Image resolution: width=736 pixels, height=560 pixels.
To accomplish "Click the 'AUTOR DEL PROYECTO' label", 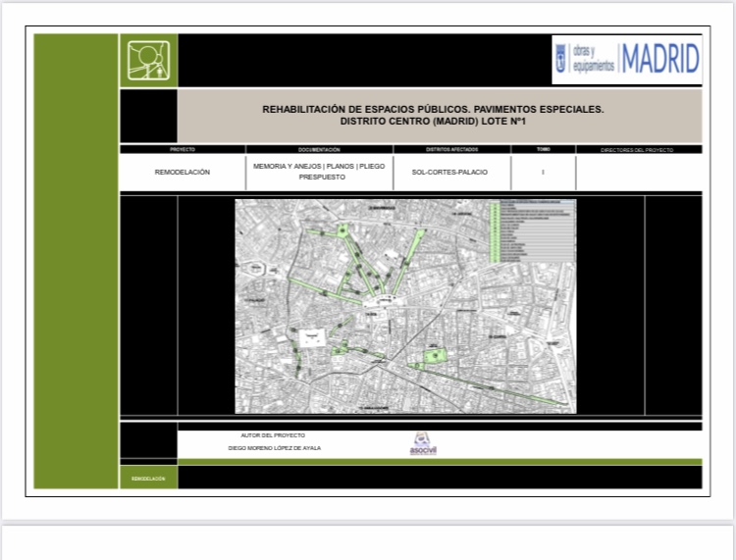I will click(273, 435).
